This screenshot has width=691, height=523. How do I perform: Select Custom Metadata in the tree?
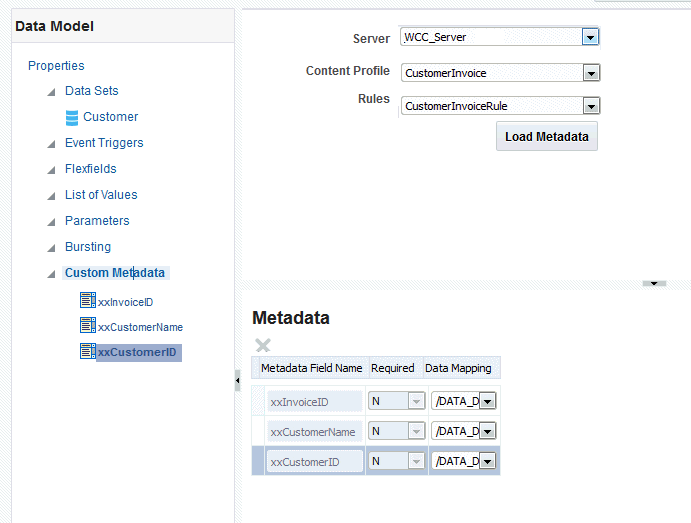pyautogui.click(x=115, y=273)
